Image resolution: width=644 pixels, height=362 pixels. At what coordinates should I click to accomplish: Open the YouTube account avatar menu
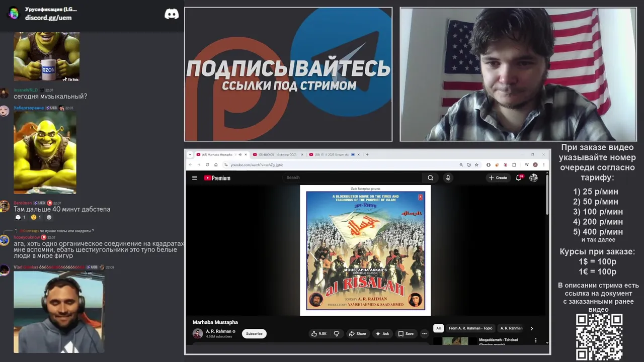point(533,177)
